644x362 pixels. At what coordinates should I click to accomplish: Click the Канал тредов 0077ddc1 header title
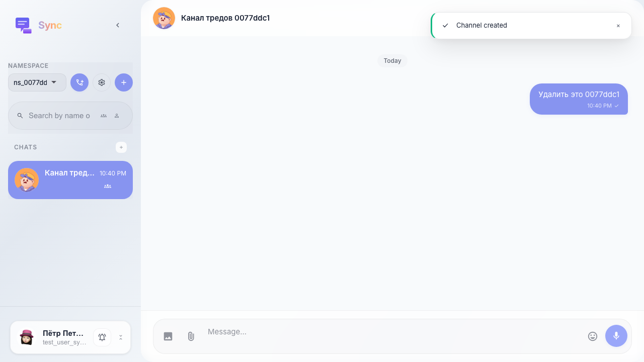(225, 18)
